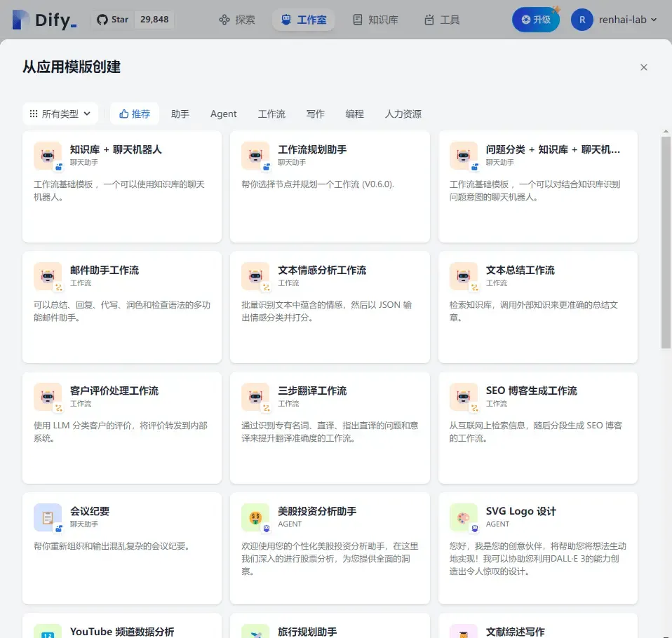Click the 客户评价处理工作流 title
672x638 pixels.
click(114, 391)
